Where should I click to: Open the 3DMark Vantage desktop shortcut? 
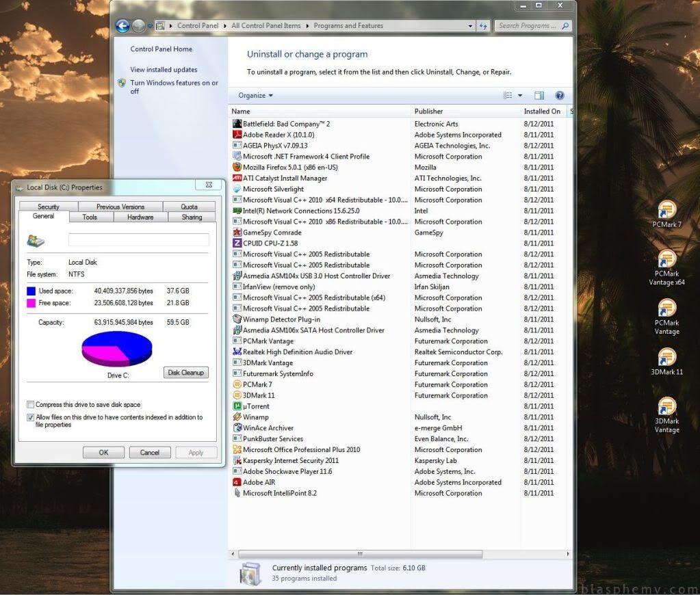point(667,414)
